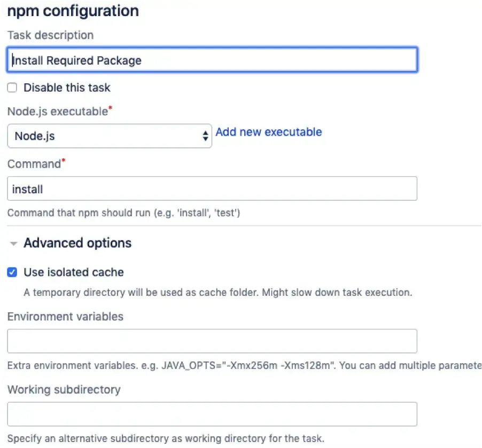
Task: Click the "Environment variables" field label
Action: pos(65,317)
